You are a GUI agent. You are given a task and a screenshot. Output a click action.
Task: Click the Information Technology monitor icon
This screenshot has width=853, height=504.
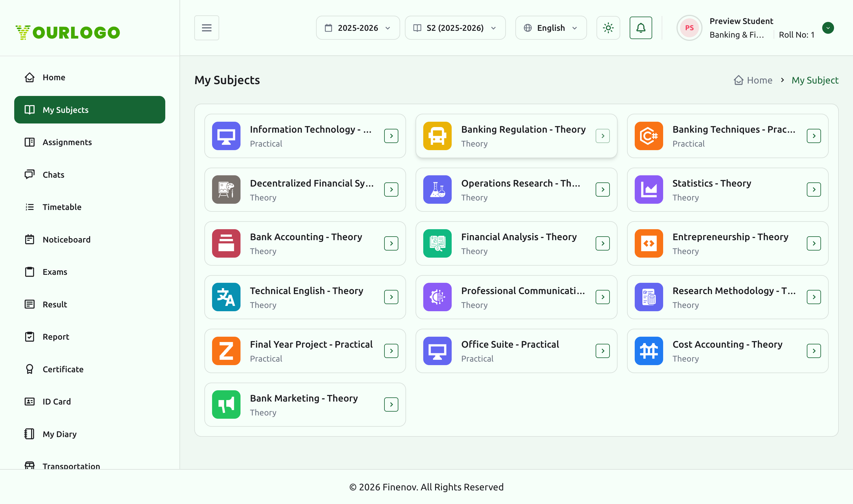(x=226, y=136)
